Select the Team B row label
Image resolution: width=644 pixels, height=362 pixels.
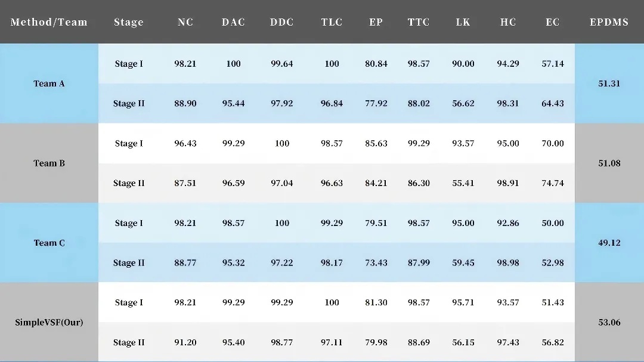click(x=49, y=163)
